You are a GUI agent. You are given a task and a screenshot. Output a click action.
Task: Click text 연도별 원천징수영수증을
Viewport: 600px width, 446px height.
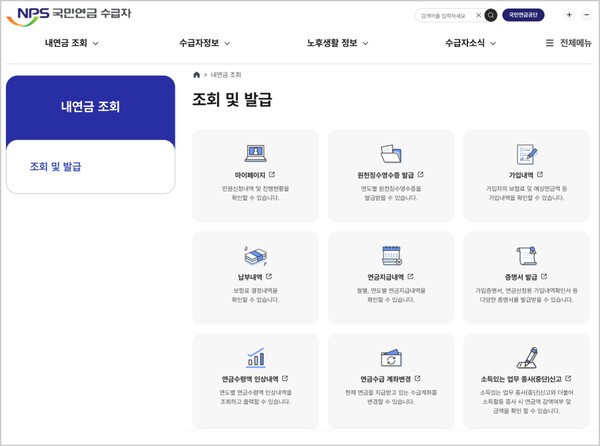tap(391, 189)
